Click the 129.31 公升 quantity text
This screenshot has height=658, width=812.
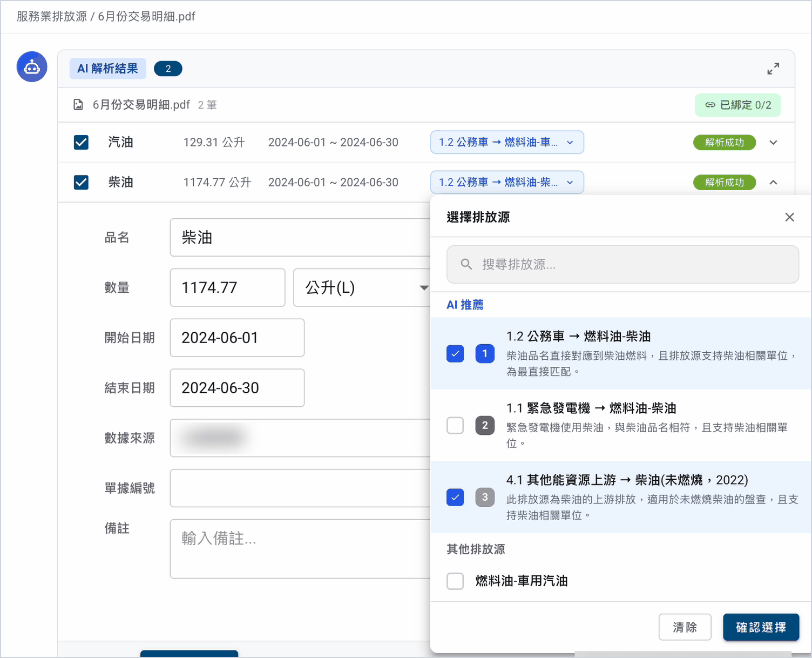tap(214, 142)
